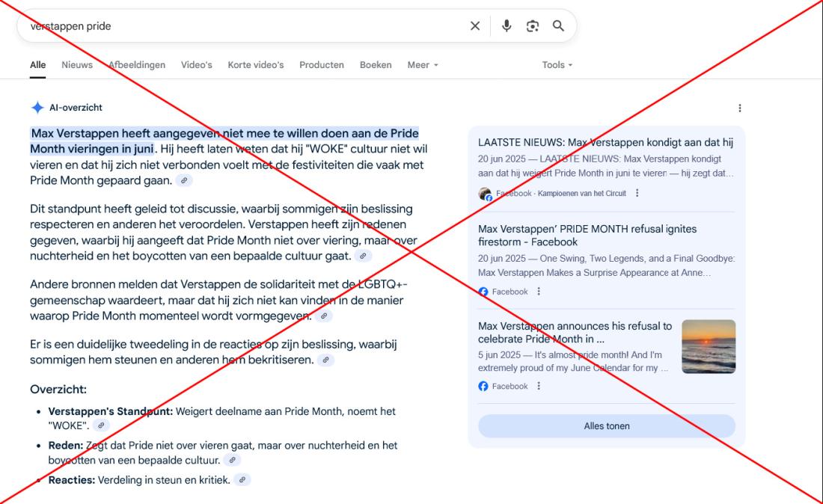
Task: Click the link chip beside the Reacties bullet
Action: 242,479
